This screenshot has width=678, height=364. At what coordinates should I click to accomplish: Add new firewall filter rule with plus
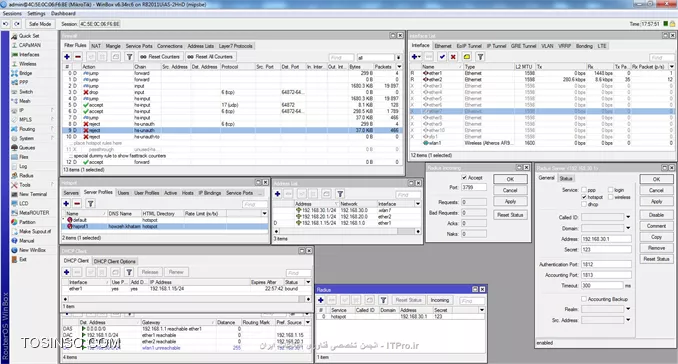tap(67, 57)
